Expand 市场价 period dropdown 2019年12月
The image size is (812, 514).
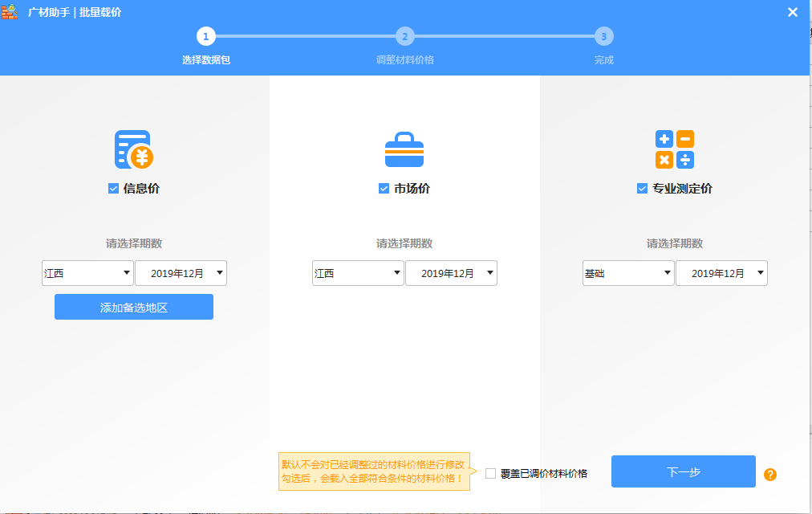(x=451, y=273)
